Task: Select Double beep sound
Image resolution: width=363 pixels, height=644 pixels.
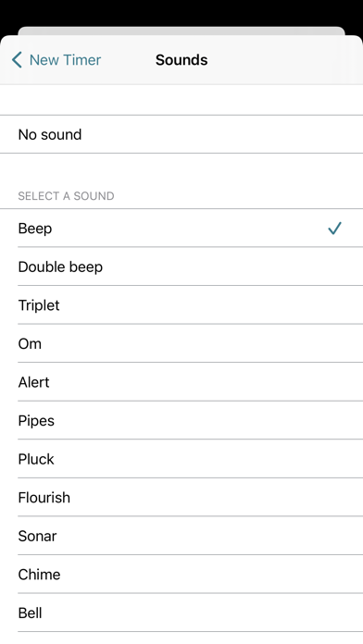Action: click(x=181, y=266)
